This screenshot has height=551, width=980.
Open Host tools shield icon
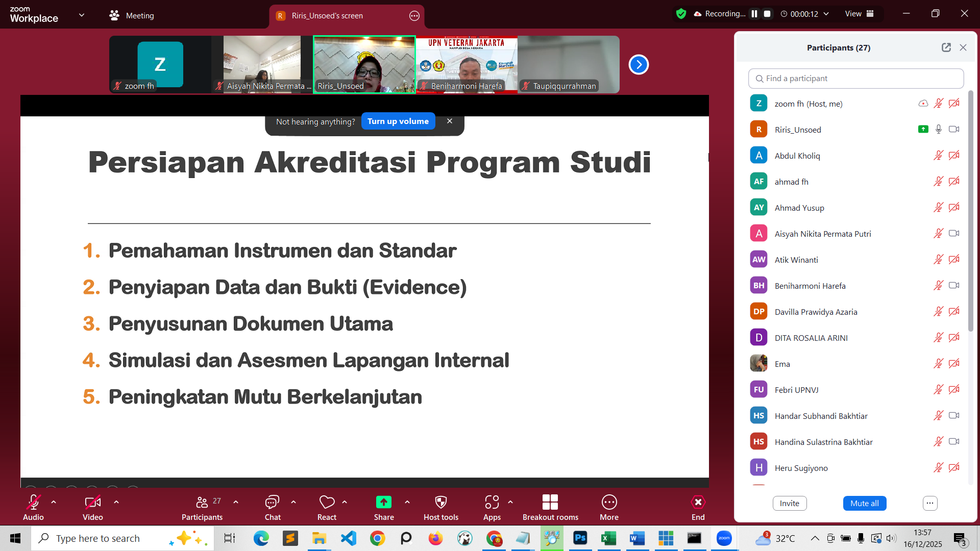tap(440, 502)
